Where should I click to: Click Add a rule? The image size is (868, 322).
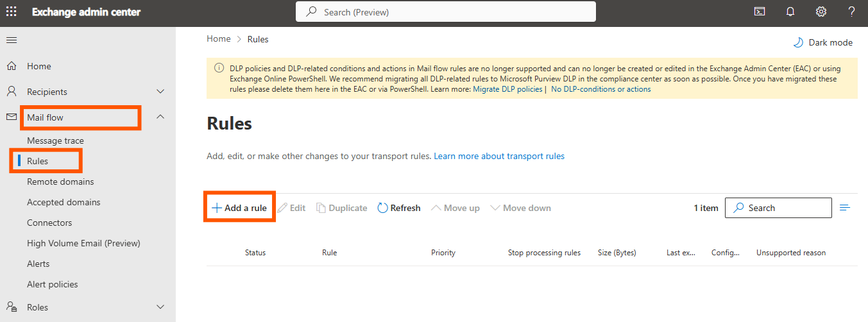point(239,208)
